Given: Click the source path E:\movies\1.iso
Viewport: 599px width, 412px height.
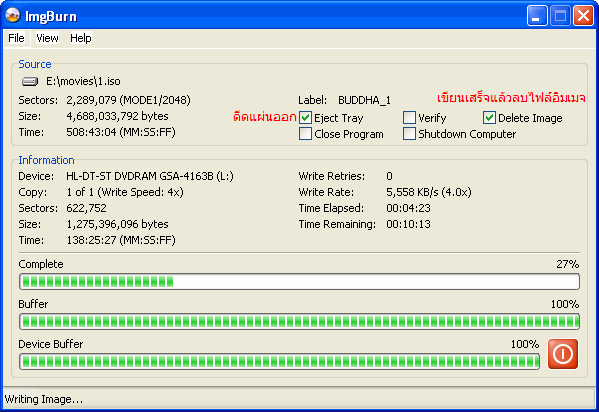Looking at the screenshot, I should [83, 81].
